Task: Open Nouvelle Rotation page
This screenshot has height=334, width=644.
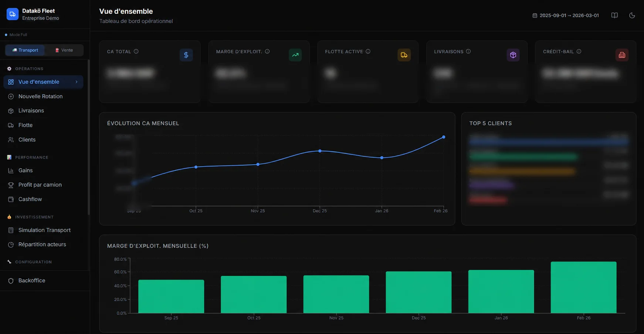Action: (x=43, y=96)
